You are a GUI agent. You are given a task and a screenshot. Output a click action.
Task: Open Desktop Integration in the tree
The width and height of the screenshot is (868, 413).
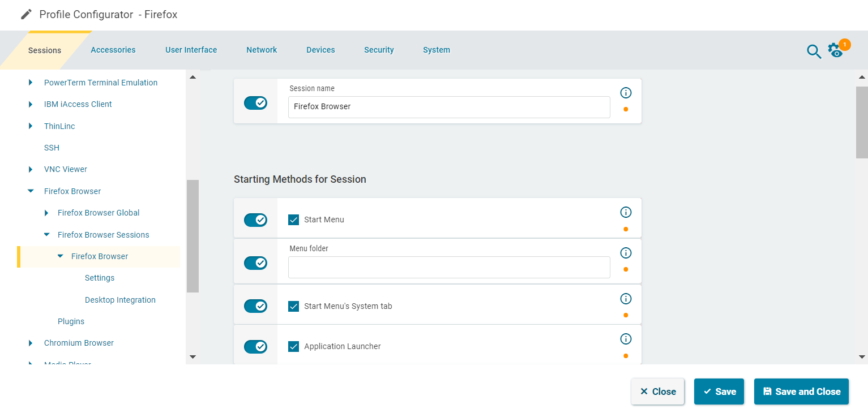click(120, 300)
